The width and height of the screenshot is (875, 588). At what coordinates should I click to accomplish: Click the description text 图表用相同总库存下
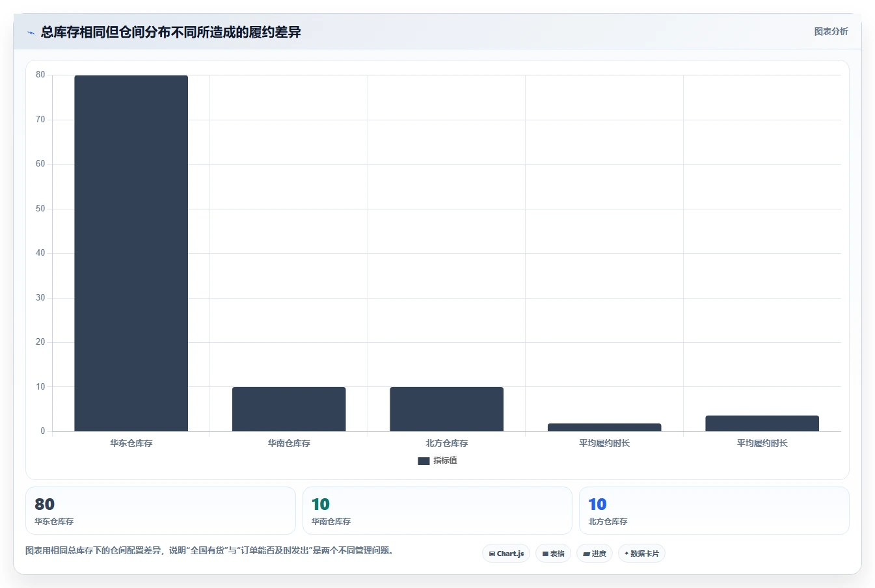pyautogui.click(x=209, y=550)
